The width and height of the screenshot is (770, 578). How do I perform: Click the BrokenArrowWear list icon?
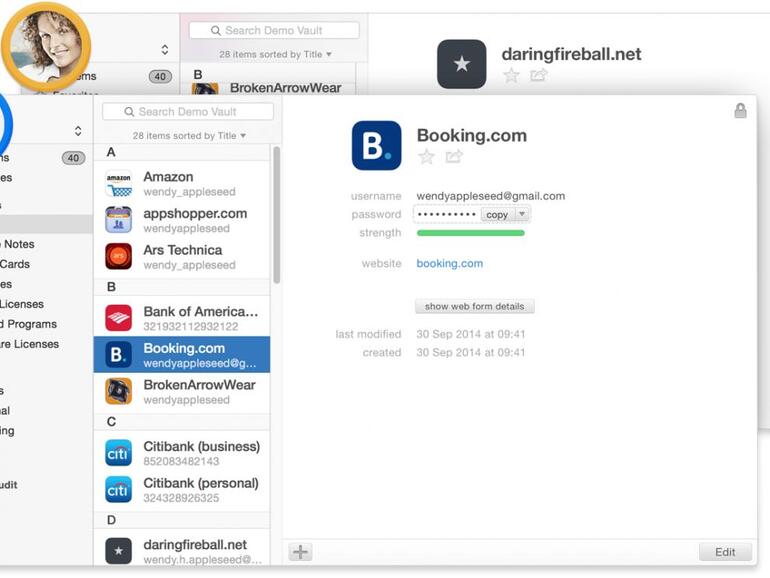118,391
